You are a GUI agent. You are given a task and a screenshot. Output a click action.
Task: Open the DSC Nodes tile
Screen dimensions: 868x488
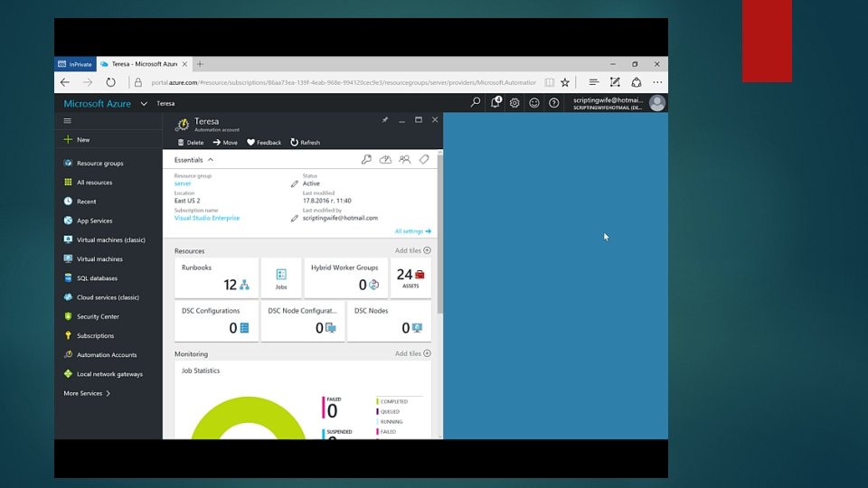[x=389, y=322]
